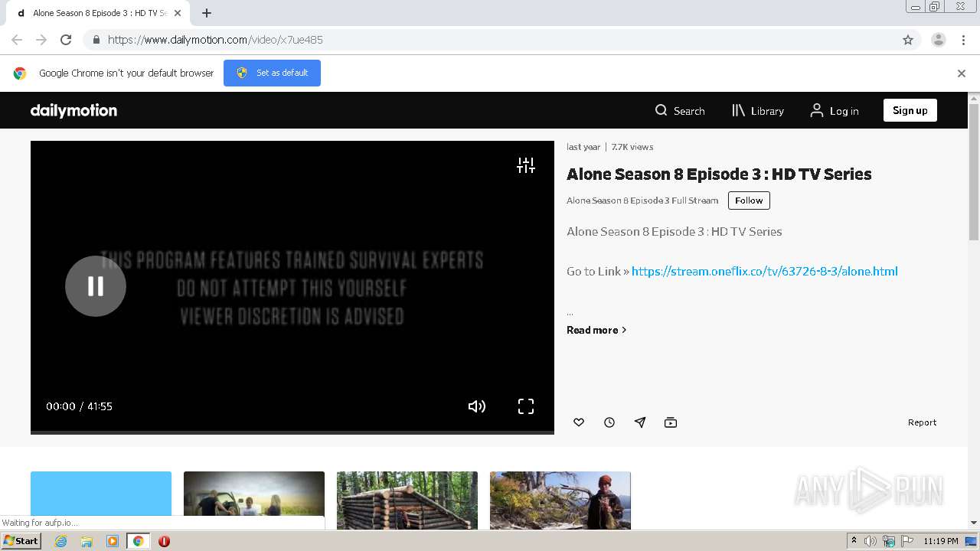This screenshot has width=980, height=551.
Task: Follow the Alone Season 8 channel
Action: (749, 201)
